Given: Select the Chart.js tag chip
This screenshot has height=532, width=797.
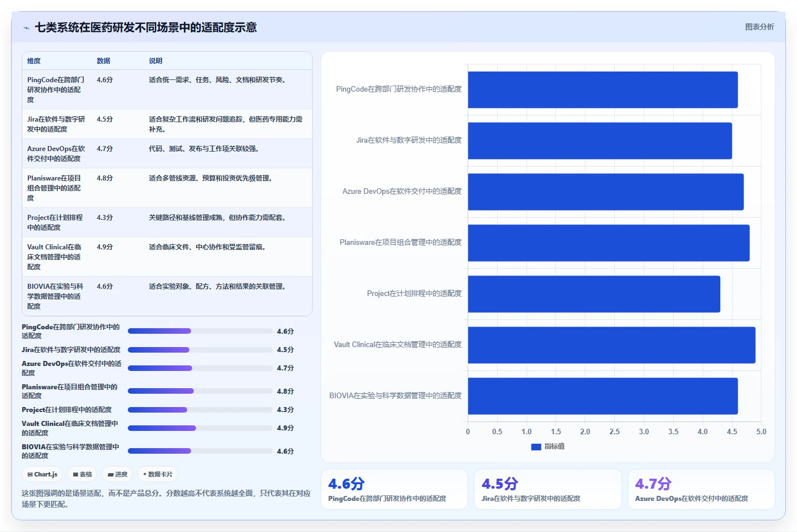Looking at the screenshot, I should click(x=42, y=474).
